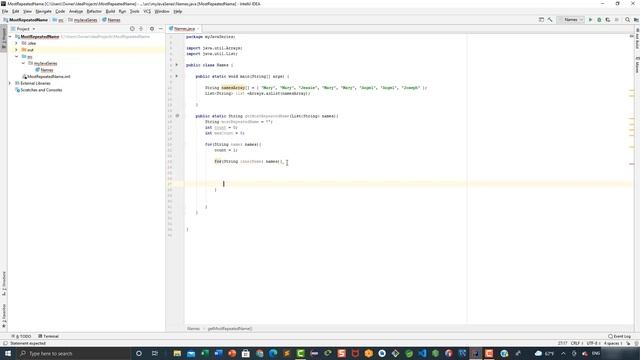Click getMostRepeatedName() editor breadcrumb
640x360 pixels.
point(230,329)
